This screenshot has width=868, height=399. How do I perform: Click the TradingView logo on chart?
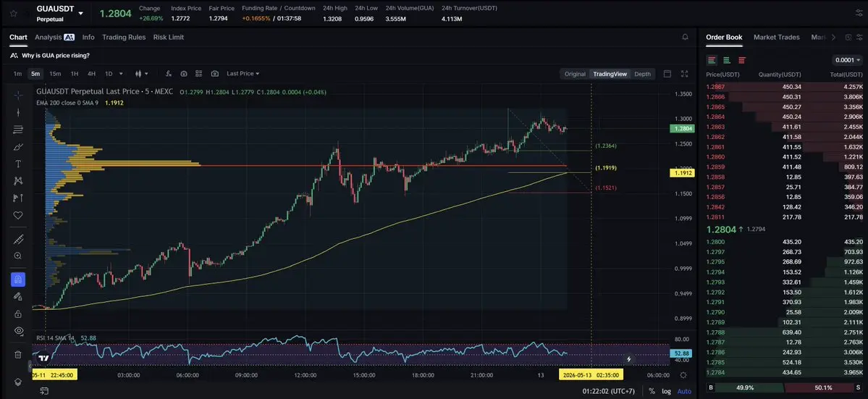[x=43, y=358]
